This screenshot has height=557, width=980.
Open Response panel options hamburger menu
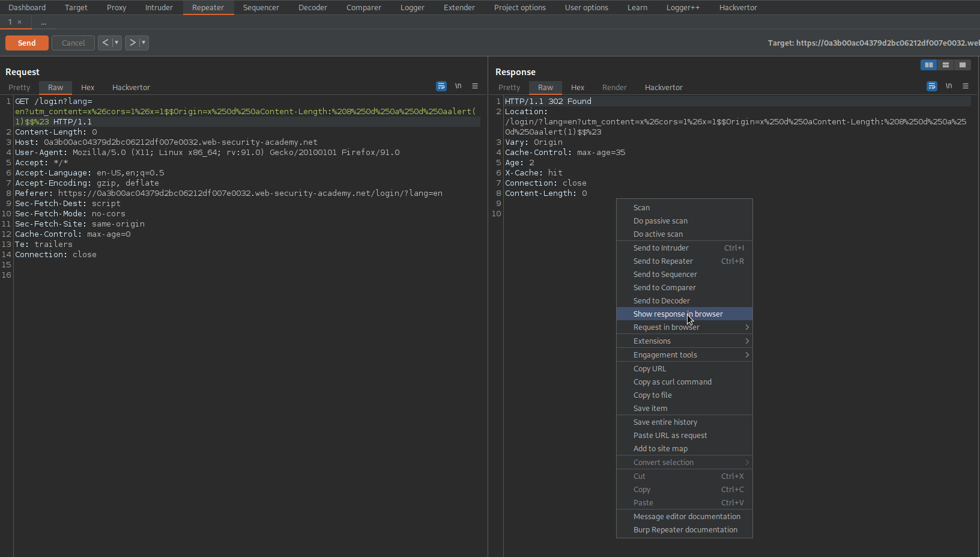(x=966, y=86)
